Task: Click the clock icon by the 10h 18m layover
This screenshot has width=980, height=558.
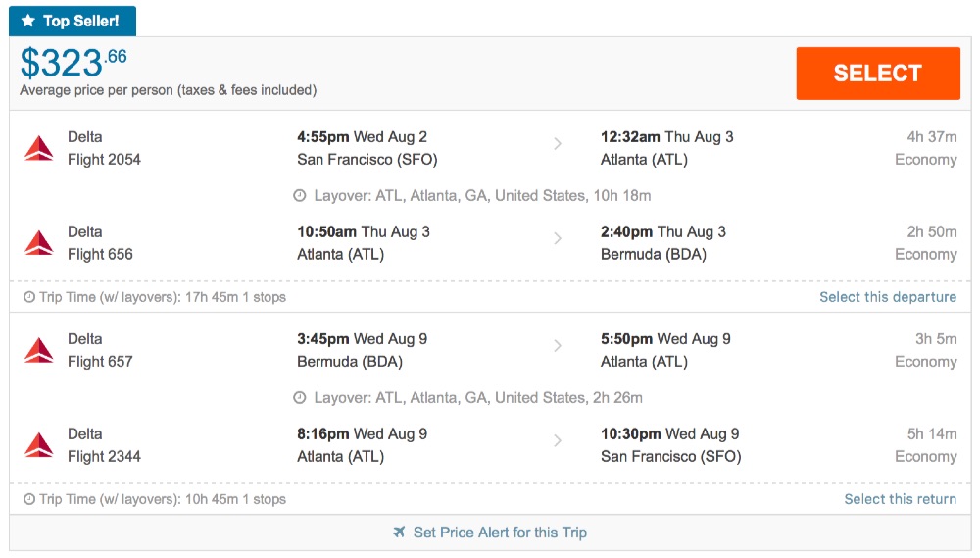Action: pos(300,196)
